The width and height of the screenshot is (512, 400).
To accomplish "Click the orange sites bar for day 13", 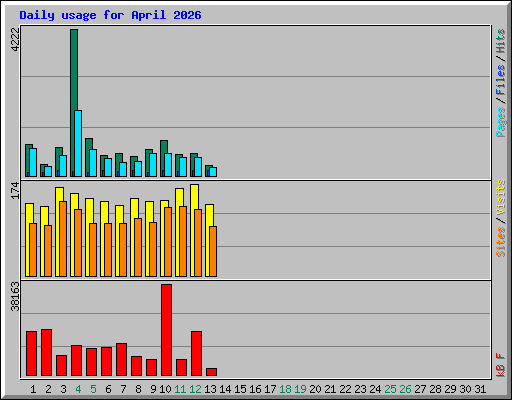I will pos(213,251).
